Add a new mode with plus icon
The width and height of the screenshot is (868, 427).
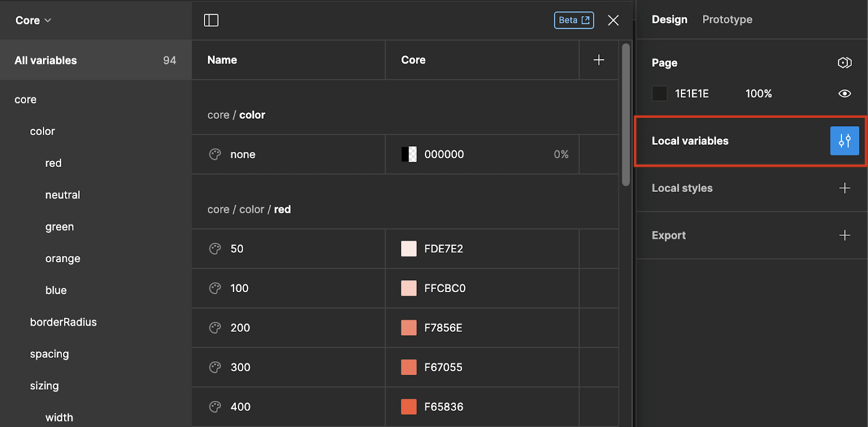point(598,60)
